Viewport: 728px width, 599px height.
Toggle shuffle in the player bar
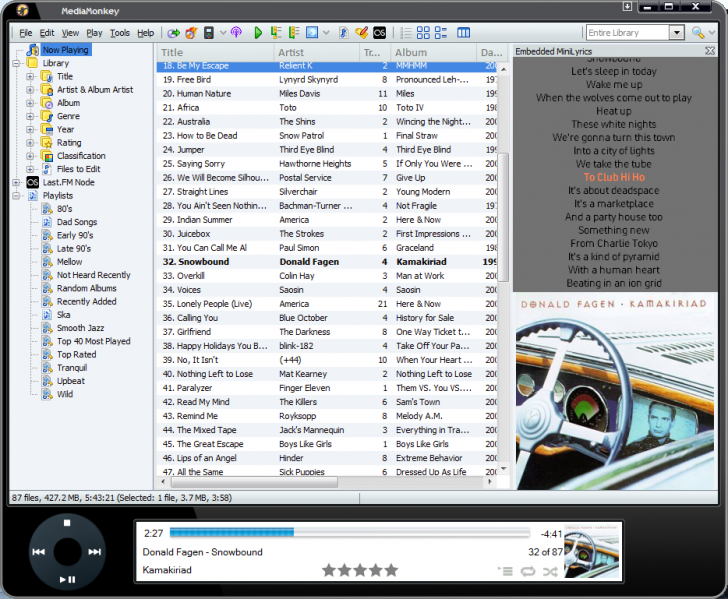550,571
